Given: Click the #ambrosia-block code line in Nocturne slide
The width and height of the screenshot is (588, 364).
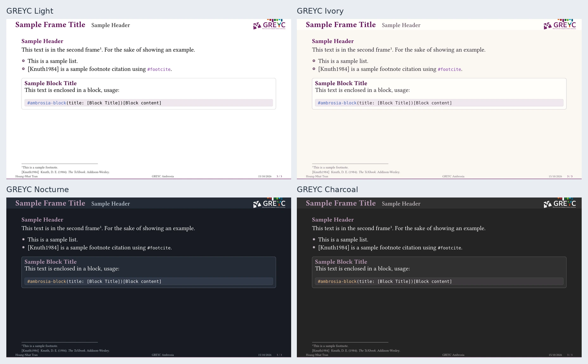Looking at the screenshot, I should (x=149, y=281).
